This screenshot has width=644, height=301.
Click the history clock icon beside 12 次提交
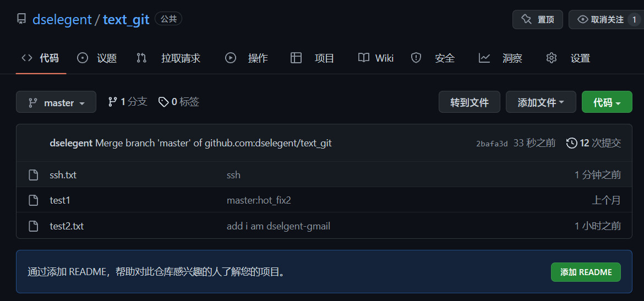click(571, 143)
